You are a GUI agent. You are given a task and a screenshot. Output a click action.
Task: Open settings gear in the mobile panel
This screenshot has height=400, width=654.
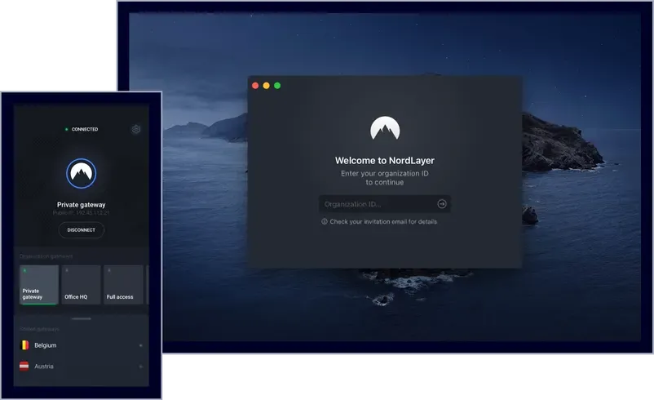[x=136, y=129]
